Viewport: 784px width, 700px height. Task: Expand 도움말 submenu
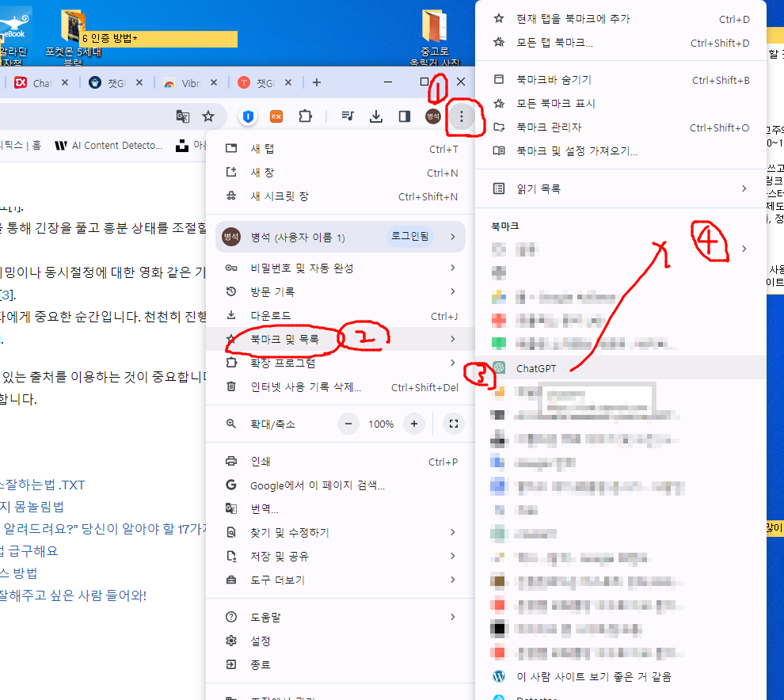341,617
